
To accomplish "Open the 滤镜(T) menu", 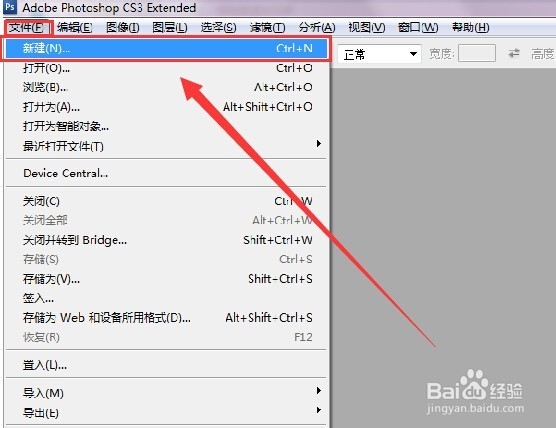I will pyautogui.click(x=267, y=27).
